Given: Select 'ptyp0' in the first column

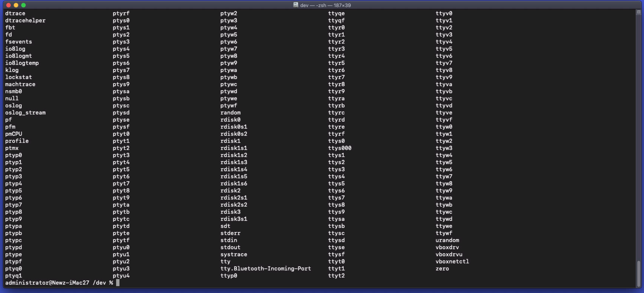Looking at the screenshot, I should point(14,155).
